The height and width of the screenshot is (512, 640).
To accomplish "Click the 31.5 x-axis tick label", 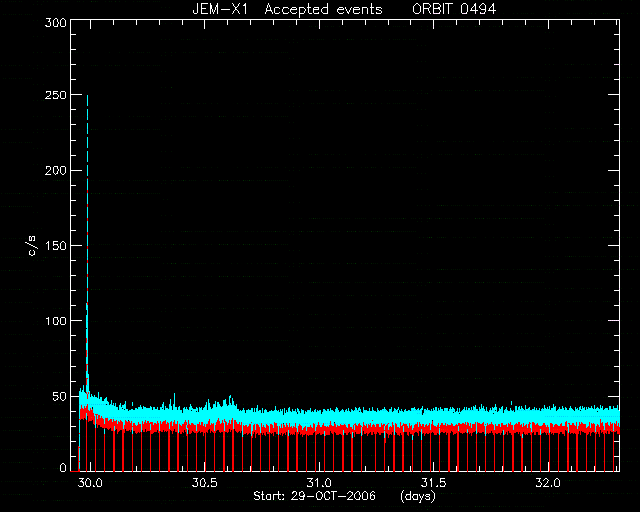I will coord(433,483).
